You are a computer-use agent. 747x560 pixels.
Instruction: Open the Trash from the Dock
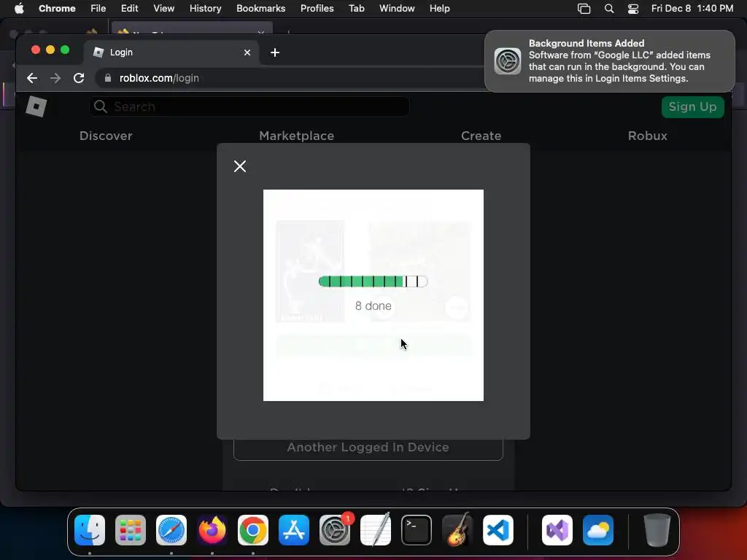pos(657,530)
